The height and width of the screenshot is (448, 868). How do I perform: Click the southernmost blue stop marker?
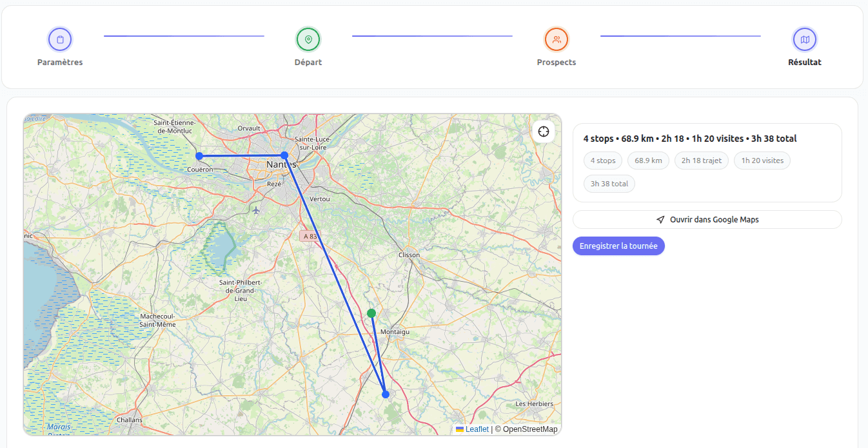point(385,394)
